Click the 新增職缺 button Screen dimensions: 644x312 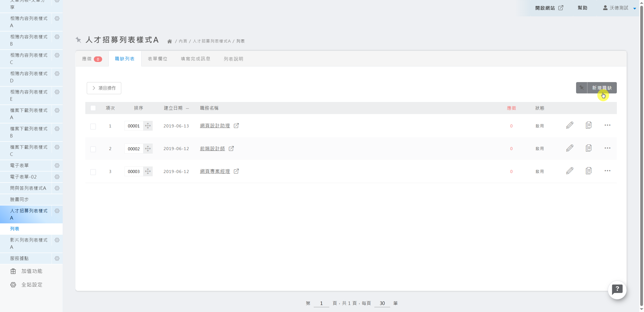point(601,88)
